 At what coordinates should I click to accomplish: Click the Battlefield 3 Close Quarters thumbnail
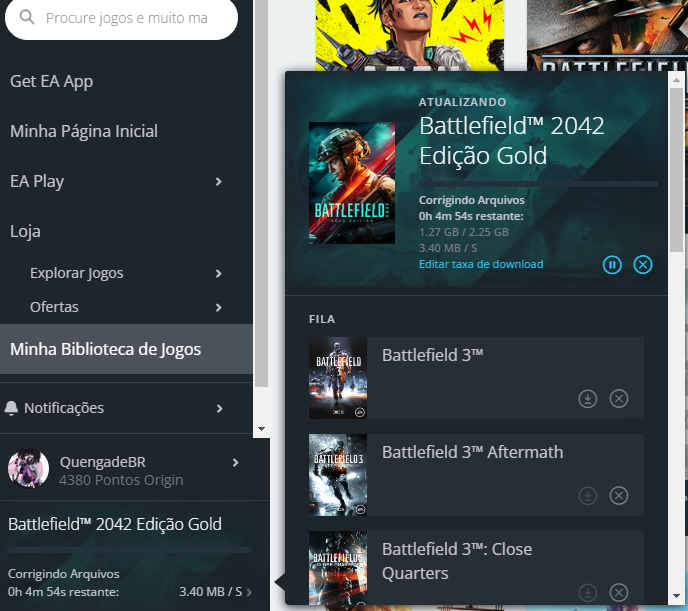pos(338,568)
